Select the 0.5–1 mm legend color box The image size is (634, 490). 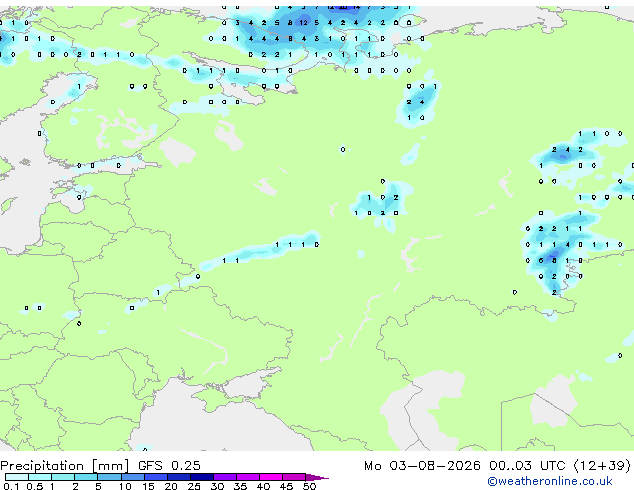(40, 477)
